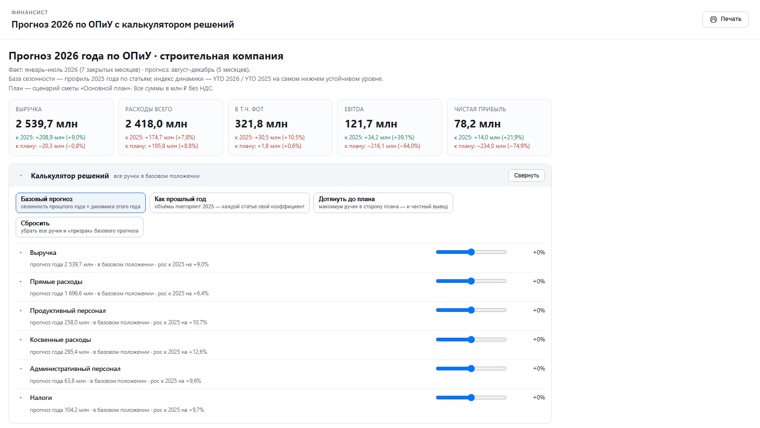Select the Базовый прогноз scenario

[80, 203]
